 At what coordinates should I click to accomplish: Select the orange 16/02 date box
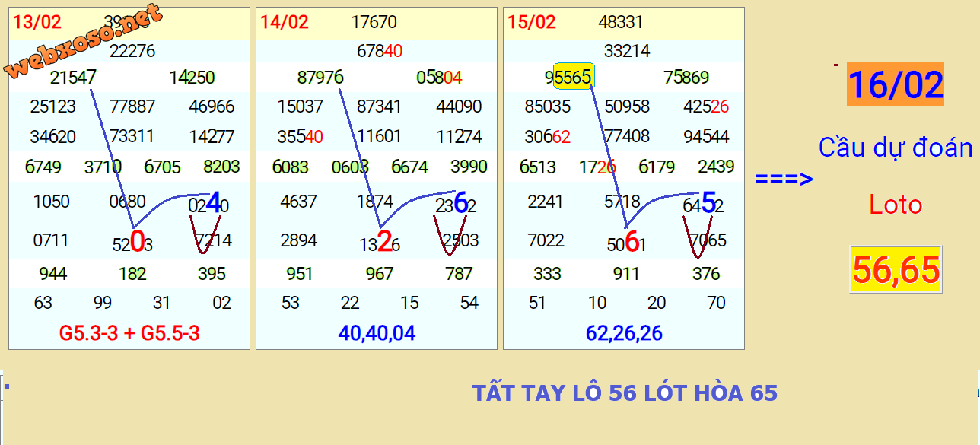(896, 84)
